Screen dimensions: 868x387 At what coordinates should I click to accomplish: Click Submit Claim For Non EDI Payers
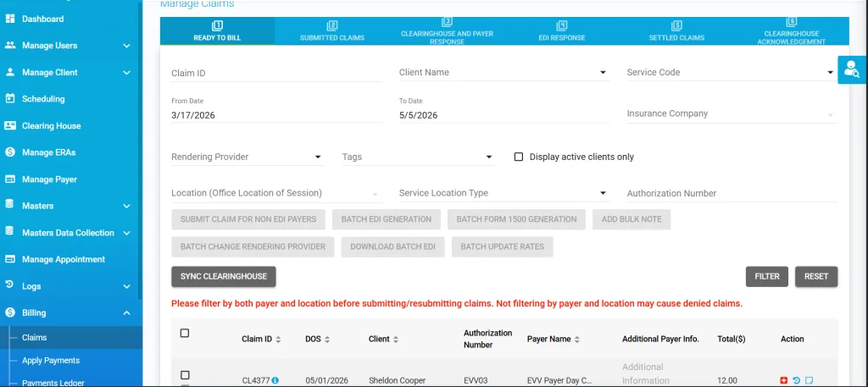[x=248, y=219]
